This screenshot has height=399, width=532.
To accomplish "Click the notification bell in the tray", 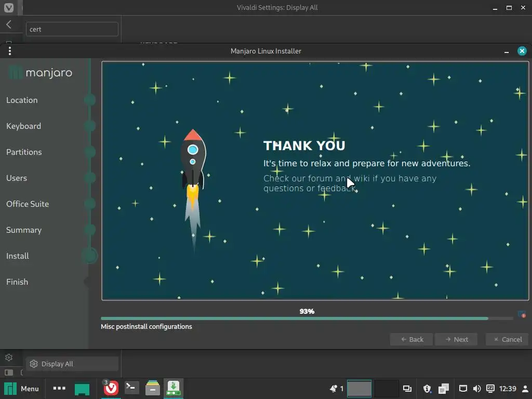I will 334,389.
